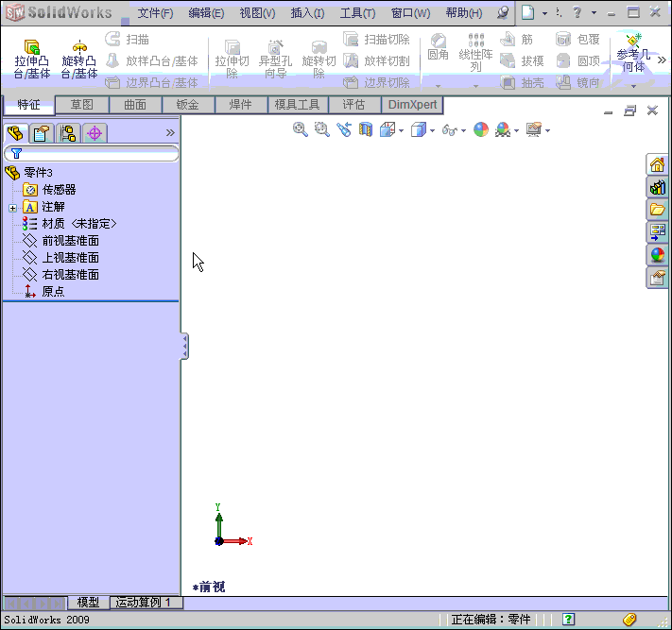Click the 拉伸切除 extruded cut tool
Image resolution: width=672 pixels, height=630 pixels.
point(232,59)
